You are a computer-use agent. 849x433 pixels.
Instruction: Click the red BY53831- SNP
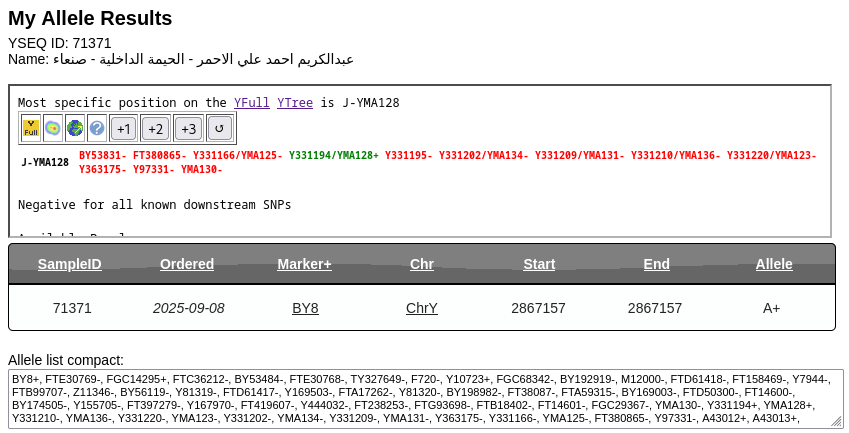click(103, 155)
